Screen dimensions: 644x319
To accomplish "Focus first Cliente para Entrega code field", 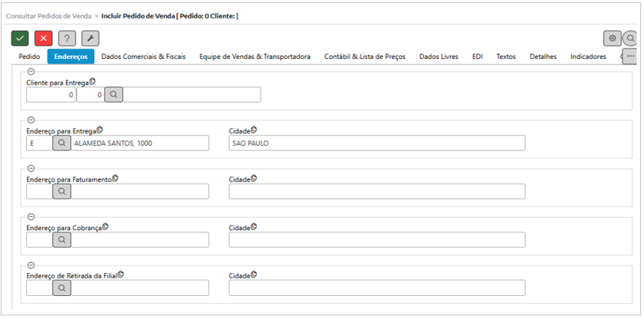I will (x=51, y=94).
